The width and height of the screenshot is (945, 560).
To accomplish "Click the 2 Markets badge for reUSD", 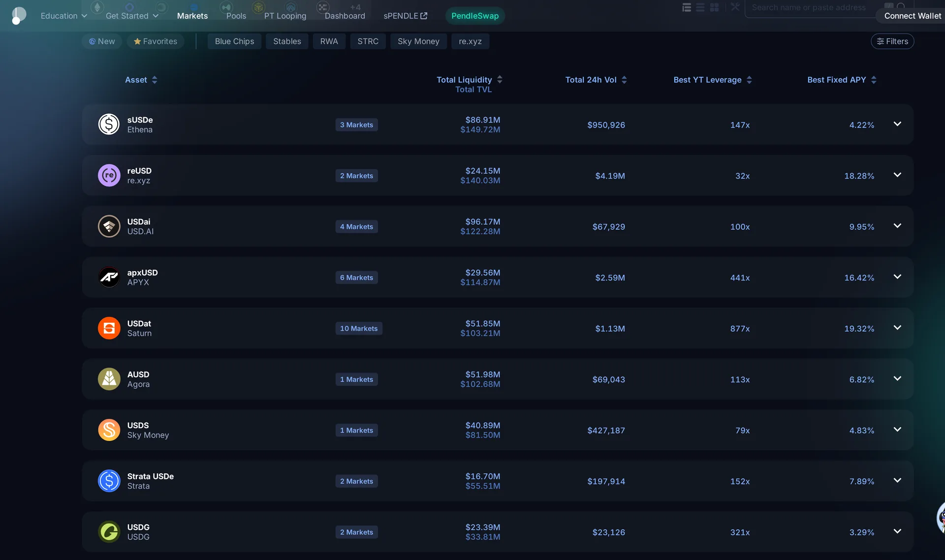I will point(356,176).
